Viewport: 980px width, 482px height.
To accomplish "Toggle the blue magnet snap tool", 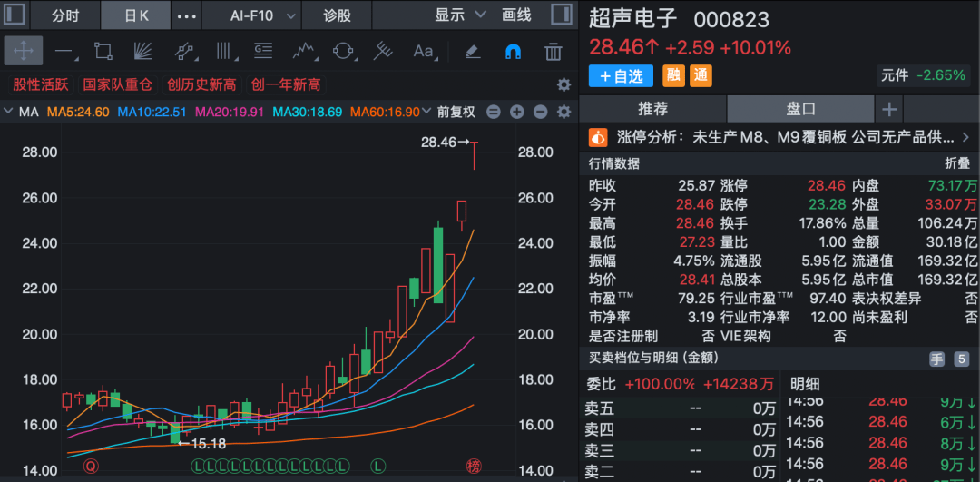I will click(x=513, y=51).
